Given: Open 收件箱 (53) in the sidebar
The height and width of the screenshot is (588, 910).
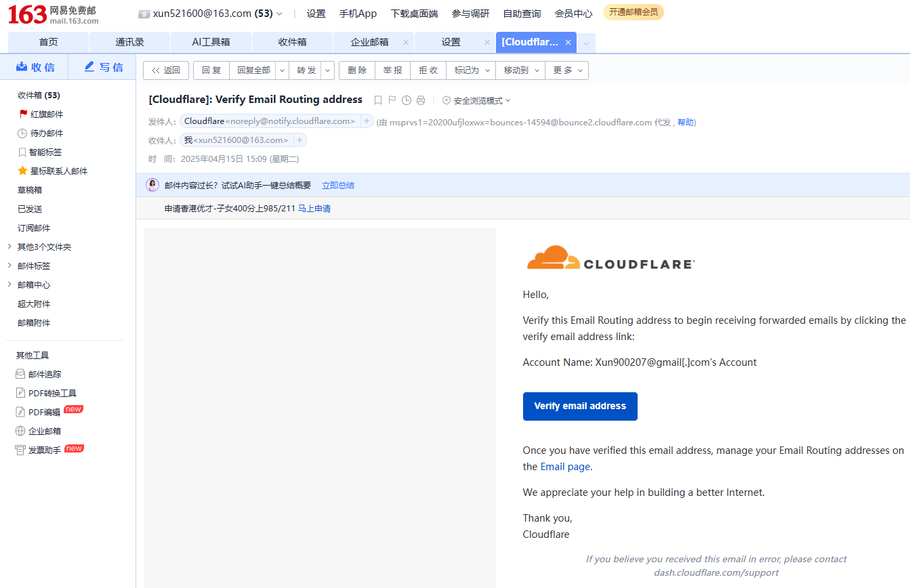Looking at the screenshot, I should point(39,96).
